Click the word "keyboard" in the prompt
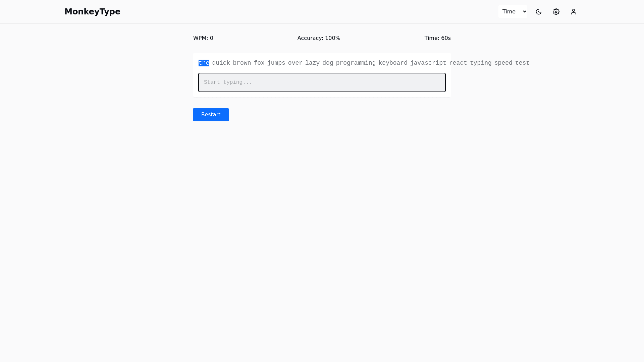This screenshot has height=362, width=644. (393, 63)
